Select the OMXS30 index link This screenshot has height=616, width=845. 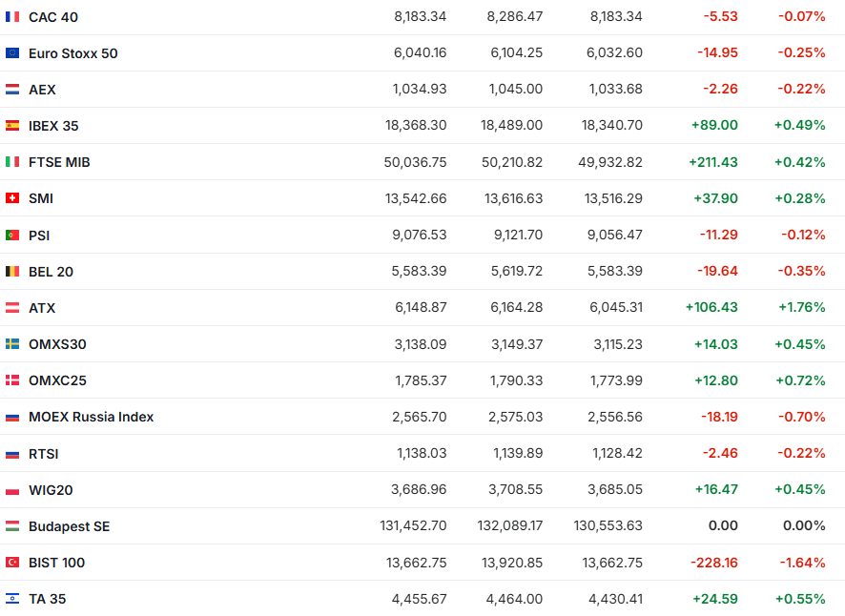point(57,344)
